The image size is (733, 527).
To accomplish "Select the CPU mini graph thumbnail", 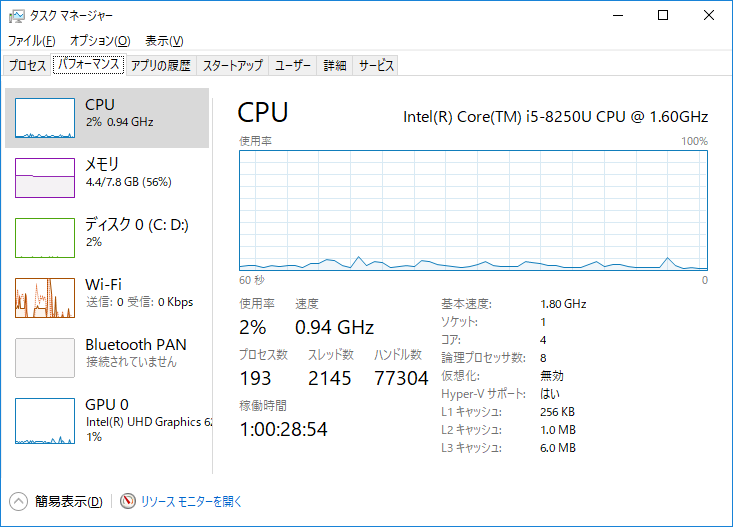I will (45, 118).
